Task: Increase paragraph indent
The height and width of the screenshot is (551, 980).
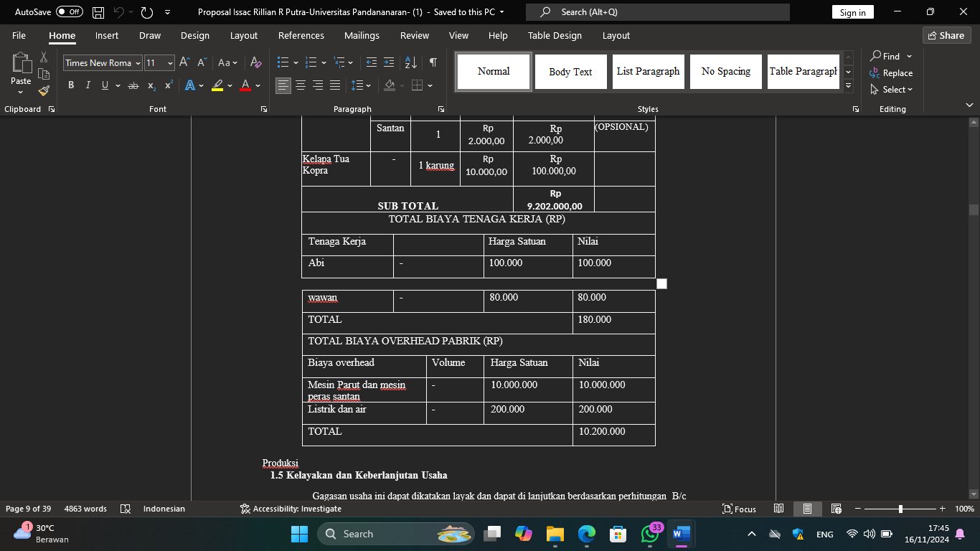Action: (x=389, y=62)
